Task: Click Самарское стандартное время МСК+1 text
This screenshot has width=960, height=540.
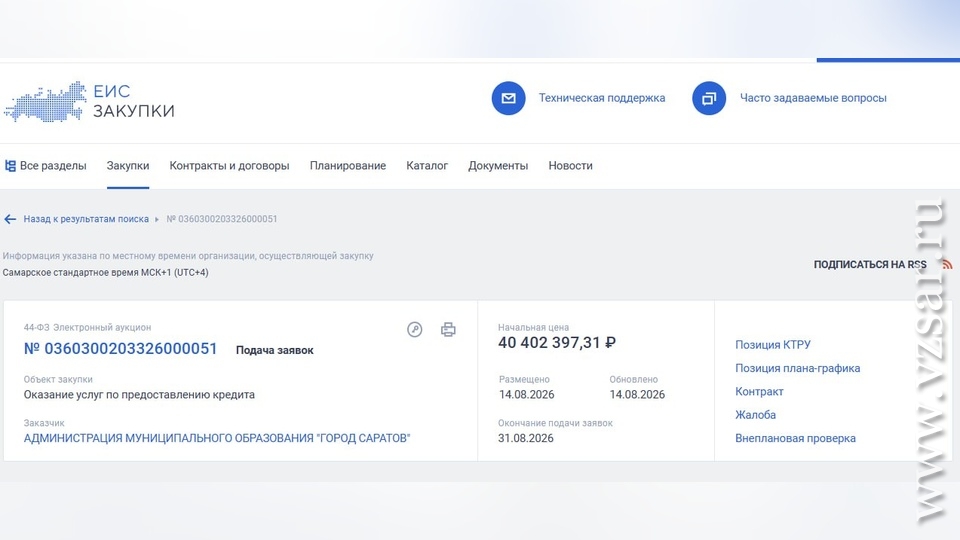Action: click(105, 272)
